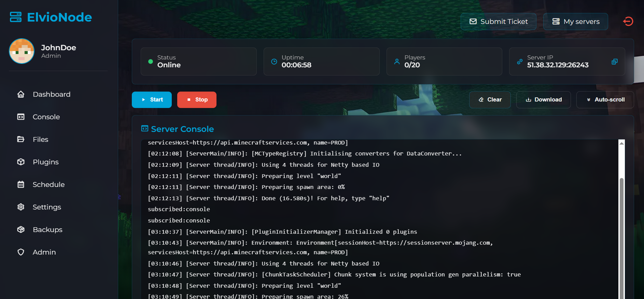The height and width of the screenshot is (299, 644).
Task: Click the Server IP 51.38.32.129:26243 text
Action: [558, 65]
